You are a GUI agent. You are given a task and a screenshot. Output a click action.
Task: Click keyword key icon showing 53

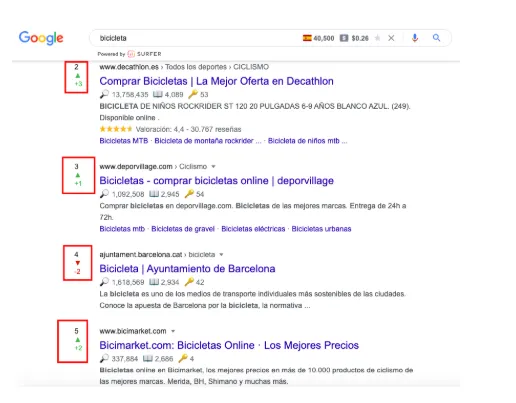pyautogui.click(x=193, y=94)
